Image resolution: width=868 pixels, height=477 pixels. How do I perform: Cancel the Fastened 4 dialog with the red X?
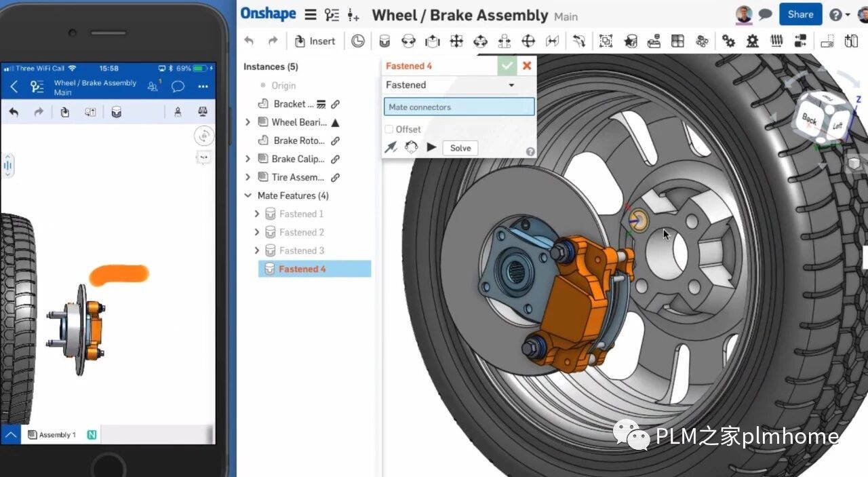[x=527, y=66]
